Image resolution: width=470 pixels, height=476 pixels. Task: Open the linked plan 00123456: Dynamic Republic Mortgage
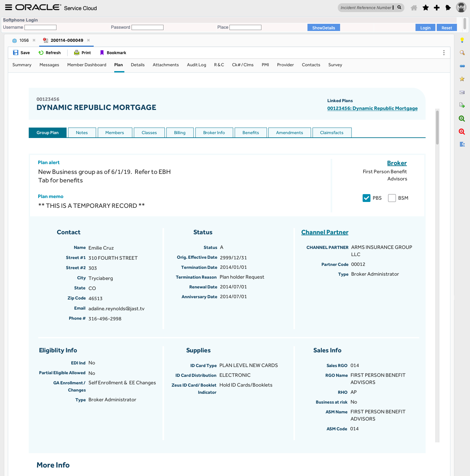(x=372, y=108)
